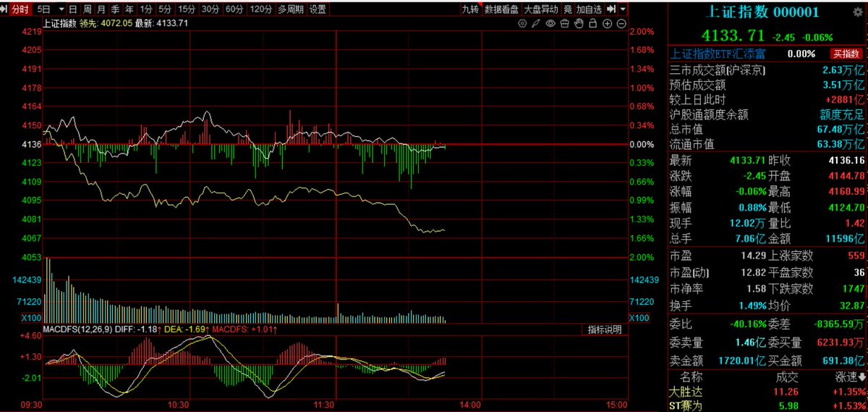Zoom out with the minus circle icon

coord(621,24)
